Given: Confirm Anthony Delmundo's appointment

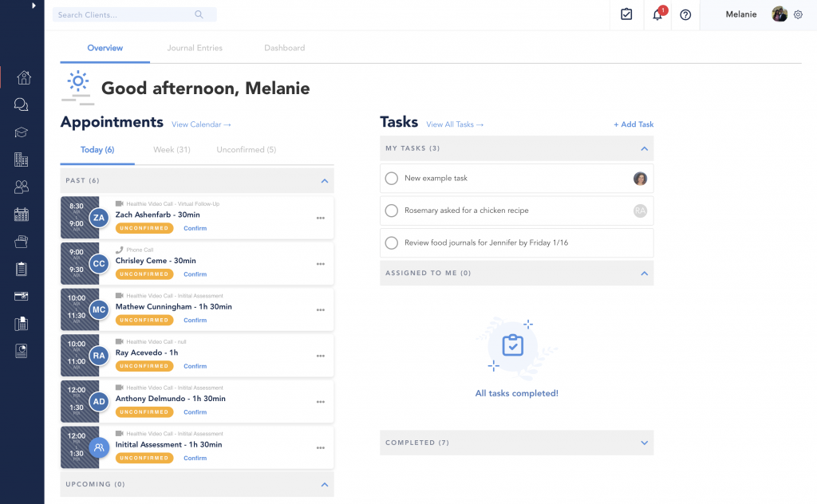Looking at the screenshot, I should click(195, 411).
